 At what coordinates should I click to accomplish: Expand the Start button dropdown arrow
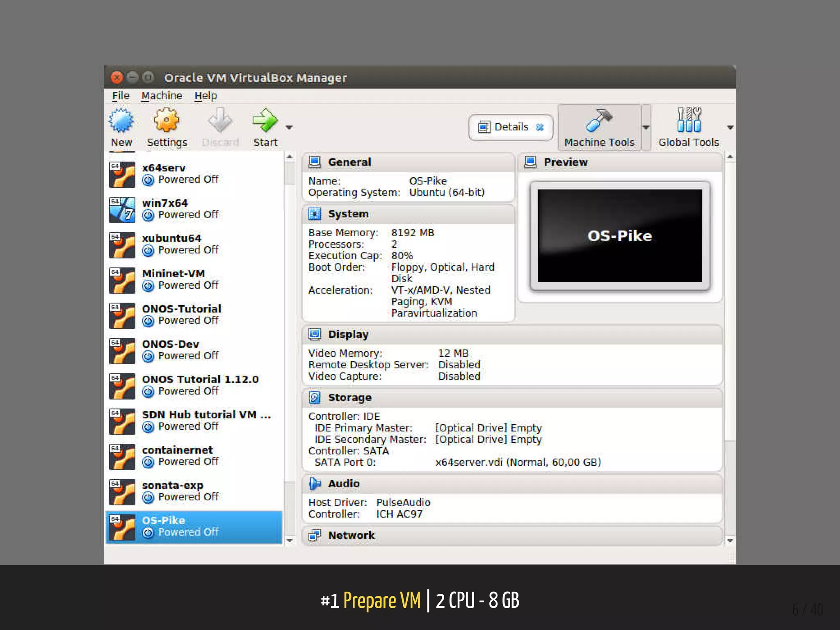click(x=289, y=128)
